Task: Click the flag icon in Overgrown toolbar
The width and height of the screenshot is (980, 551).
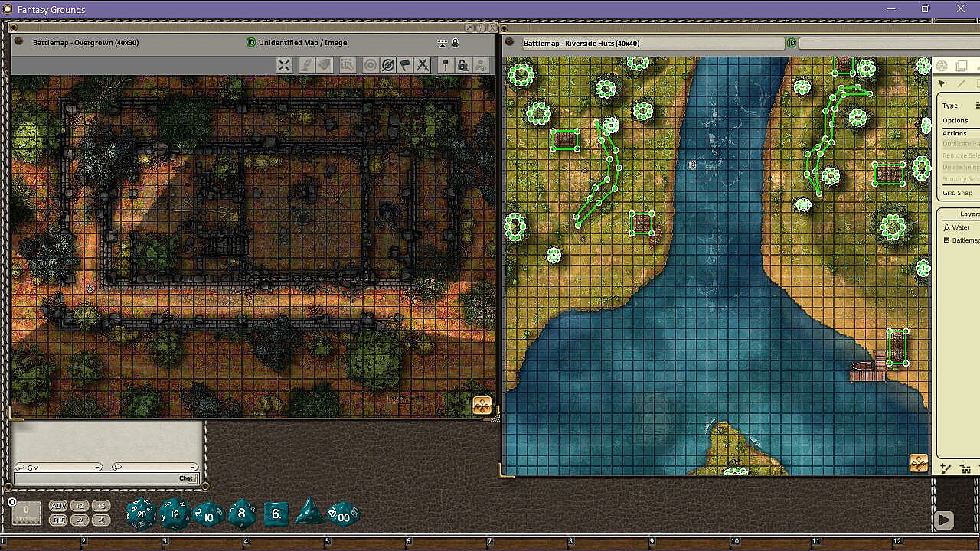Action: click(405, 65)
